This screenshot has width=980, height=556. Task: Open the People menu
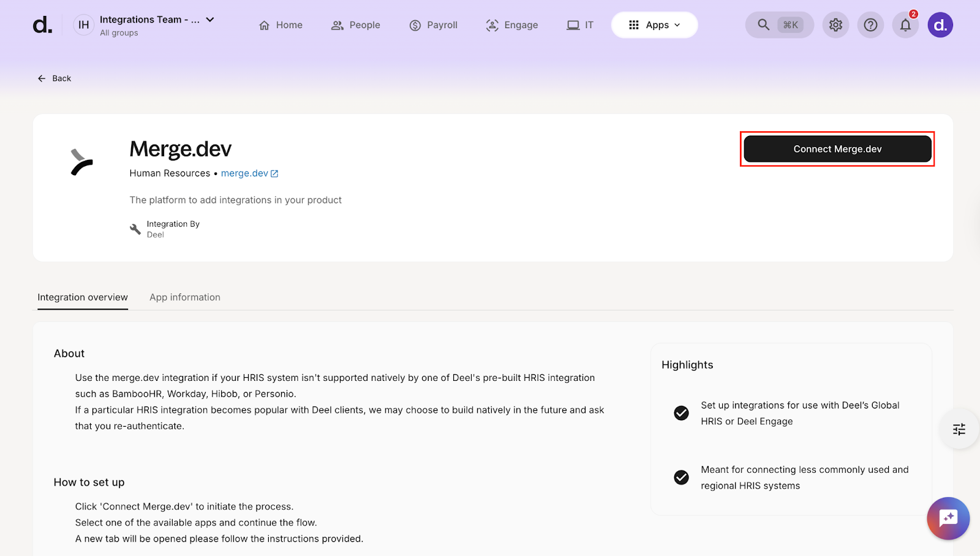(x=356, y=25)
